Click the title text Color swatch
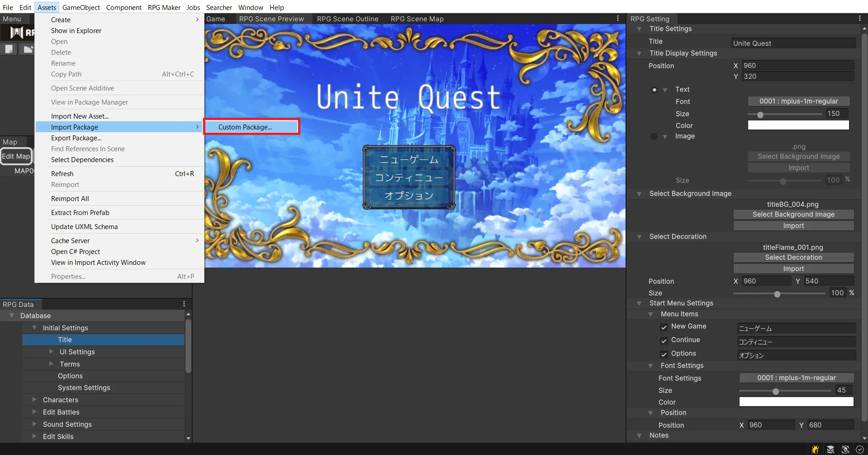The height and width of the screenshot is (455, 868). [x=798, y=125]
